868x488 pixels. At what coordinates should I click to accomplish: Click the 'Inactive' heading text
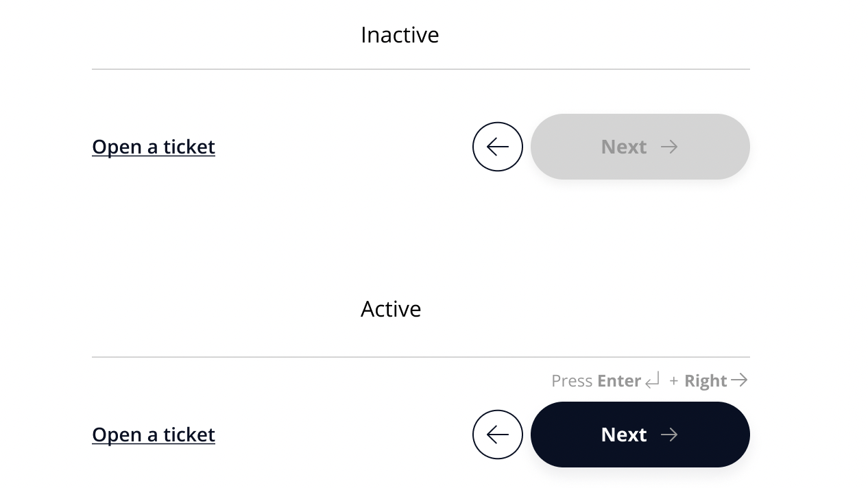click(x=400, y=35)
